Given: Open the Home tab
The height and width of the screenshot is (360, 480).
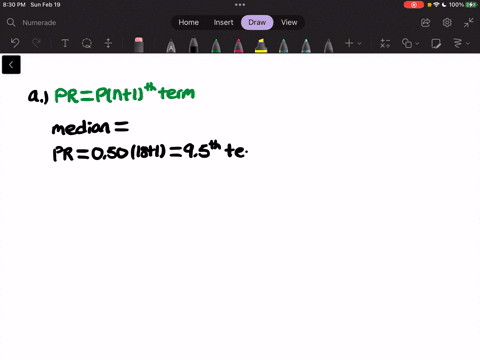Looking at the screenshot, I should click(x=188, y=22).
